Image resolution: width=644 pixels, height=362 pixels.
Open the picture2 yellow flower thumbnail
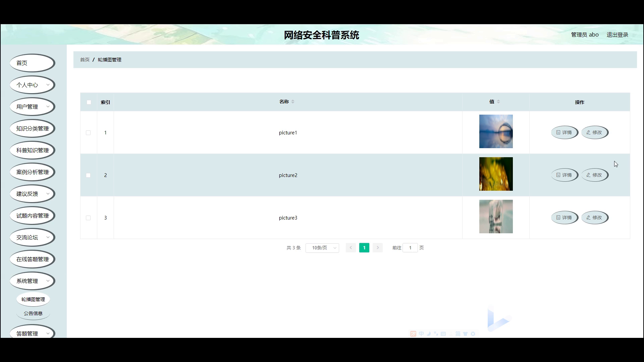(x=496, y=174)
